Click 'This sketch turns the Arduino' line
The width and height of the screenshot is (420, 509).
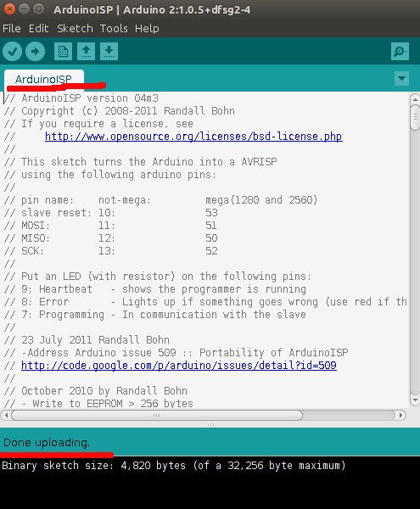coord(140,162)
